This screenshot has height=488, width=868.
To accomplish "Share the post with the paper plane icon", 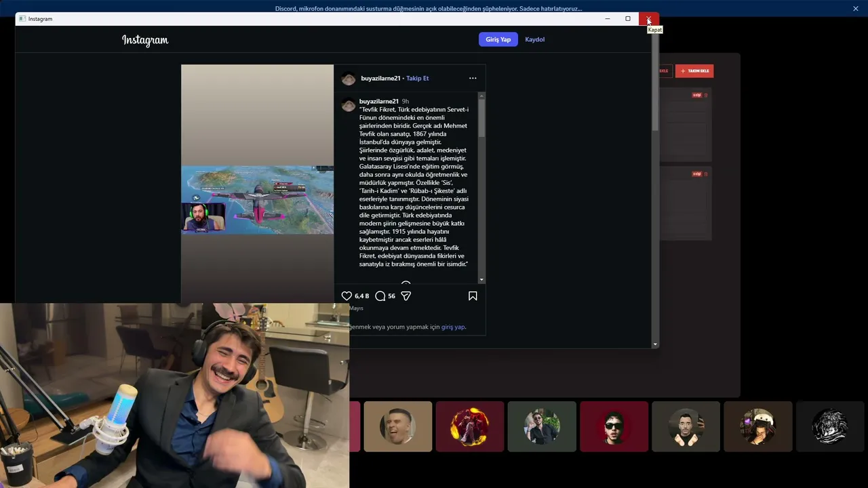I will [x=406, y=296].
